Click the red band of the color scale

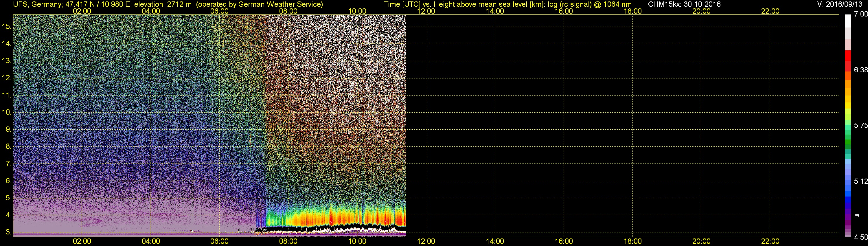pos(848,61)
